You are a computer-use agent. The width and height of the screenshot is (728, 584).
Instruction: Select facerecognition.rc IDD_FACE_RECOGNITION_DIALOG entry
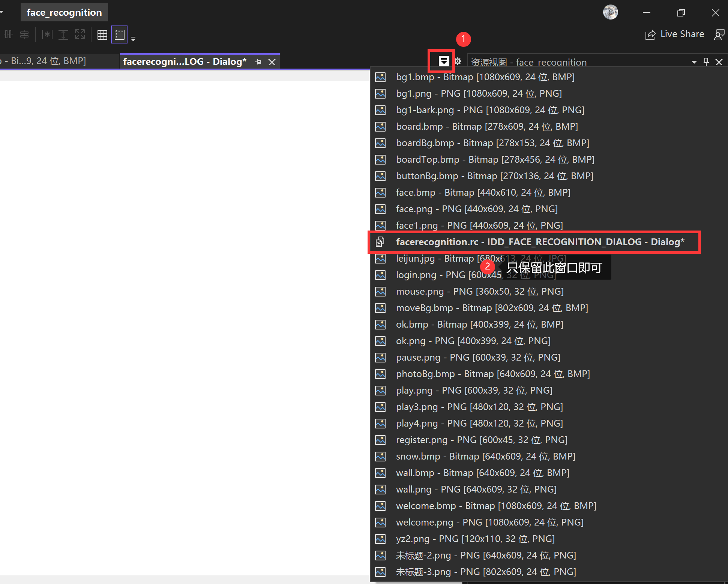[x=540, y=242]
